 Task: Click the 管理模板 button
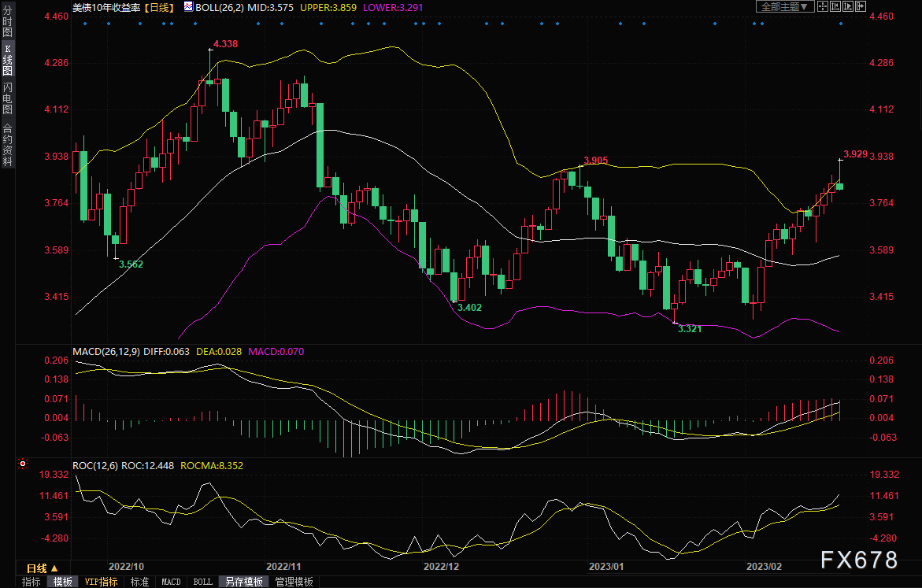click(294, 582)
